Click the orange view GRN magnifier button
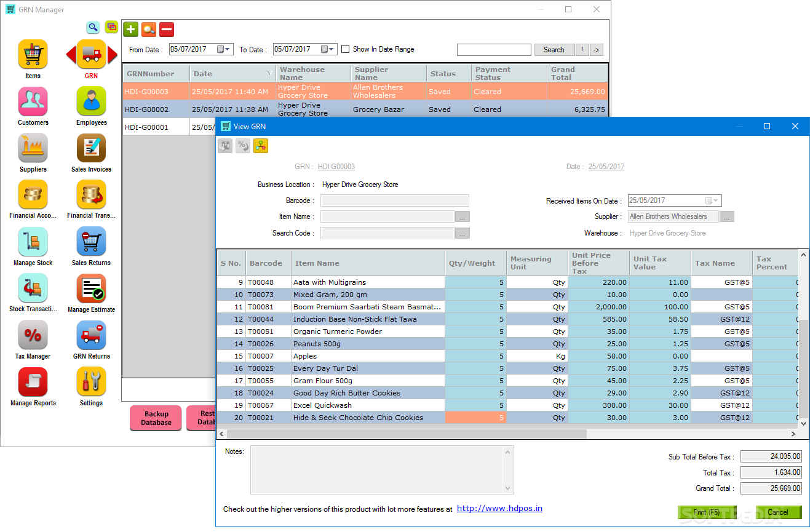Screen dimensions: 810x532 click(148, 29)
